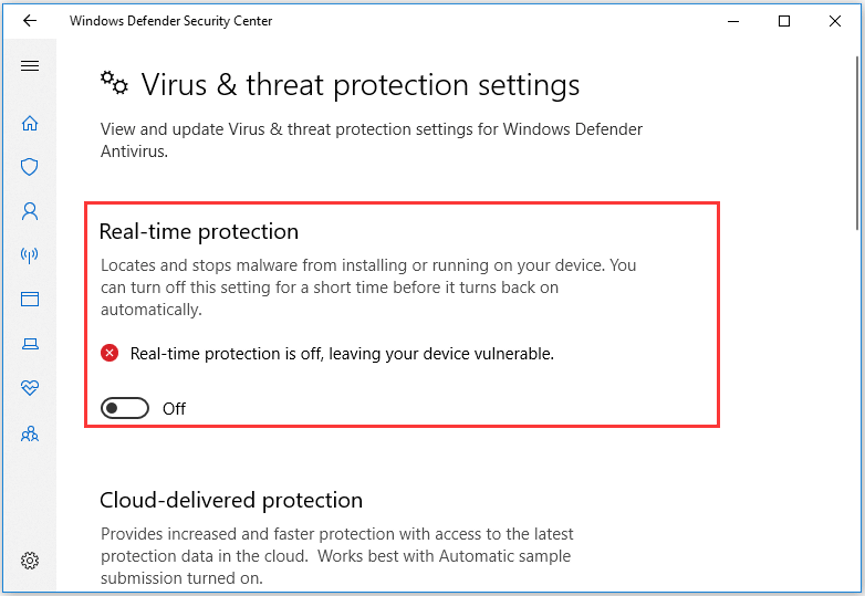Minimize the Windows Defender Security Center window

pyautogui.click(x=733, y=21)
